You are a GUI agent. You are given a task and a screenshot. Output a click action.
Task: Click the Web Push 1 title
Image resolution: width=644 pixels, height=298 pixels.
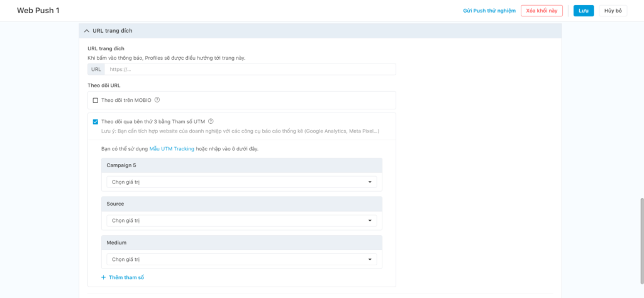tap(38, 11)
